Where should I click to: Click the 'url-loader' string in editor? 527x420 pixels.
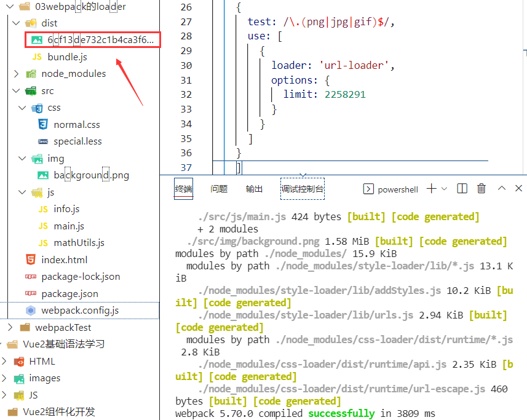(354, 65)
